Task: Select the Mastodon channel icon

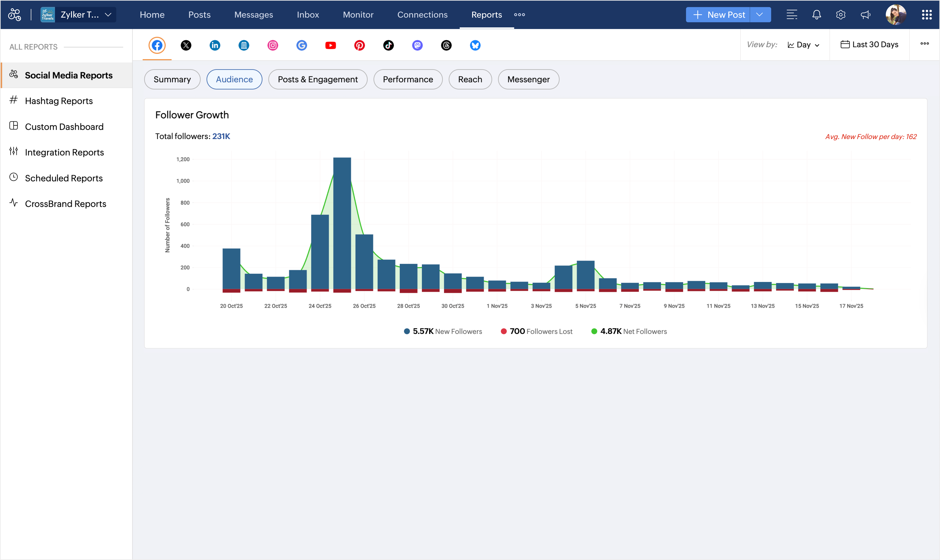Action: (x=417, y=45)
